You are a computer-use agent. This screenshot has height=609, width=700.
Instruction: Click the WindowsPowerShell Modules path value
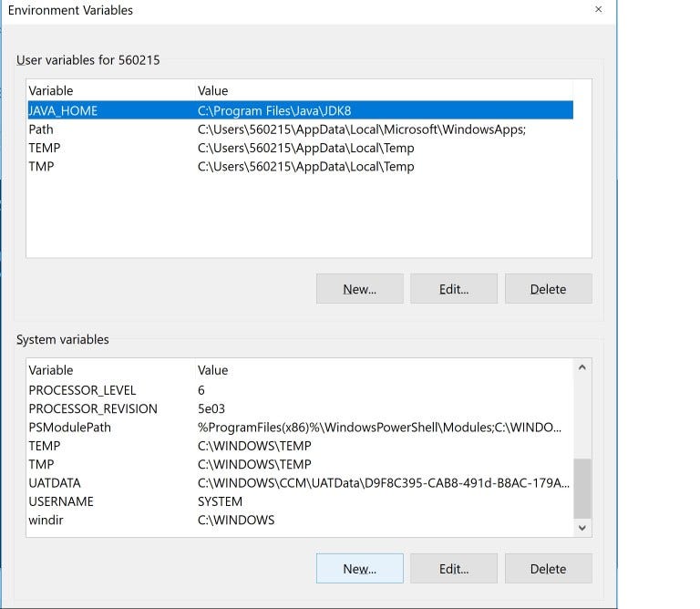379,428
